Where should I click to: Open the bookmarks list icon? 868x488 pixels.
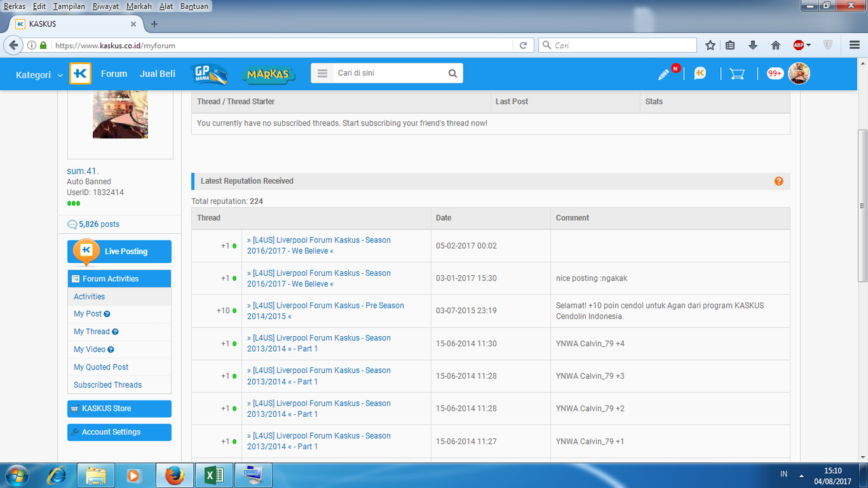pos(730,45)
